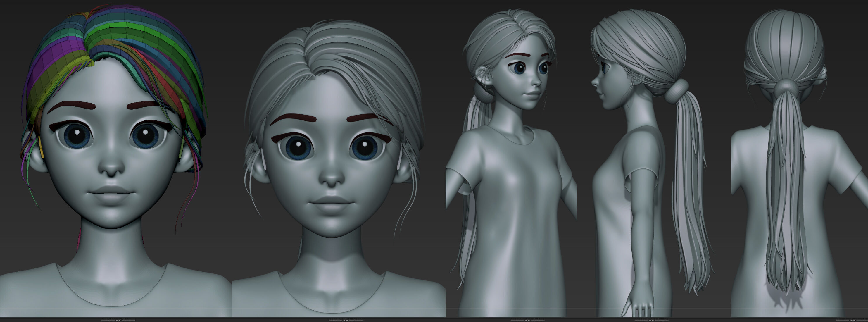
Task: Click the tray divider arrows beneath the side profile view
Action: pos(652,320)
